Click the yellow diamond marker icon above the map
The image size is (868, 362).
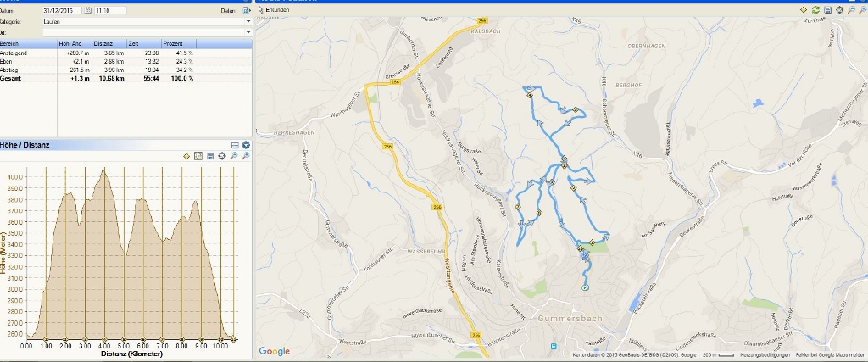click(x=804, y=10)
